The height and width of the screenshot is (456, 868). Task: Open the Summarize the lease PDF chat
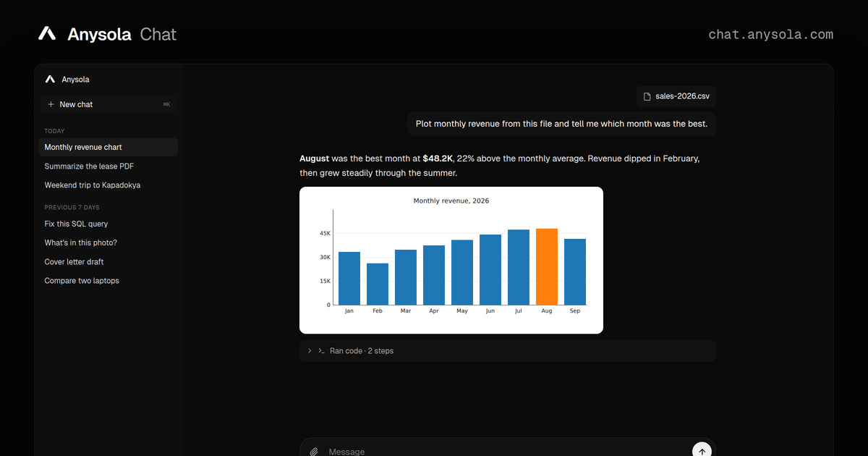coord(109,166)
